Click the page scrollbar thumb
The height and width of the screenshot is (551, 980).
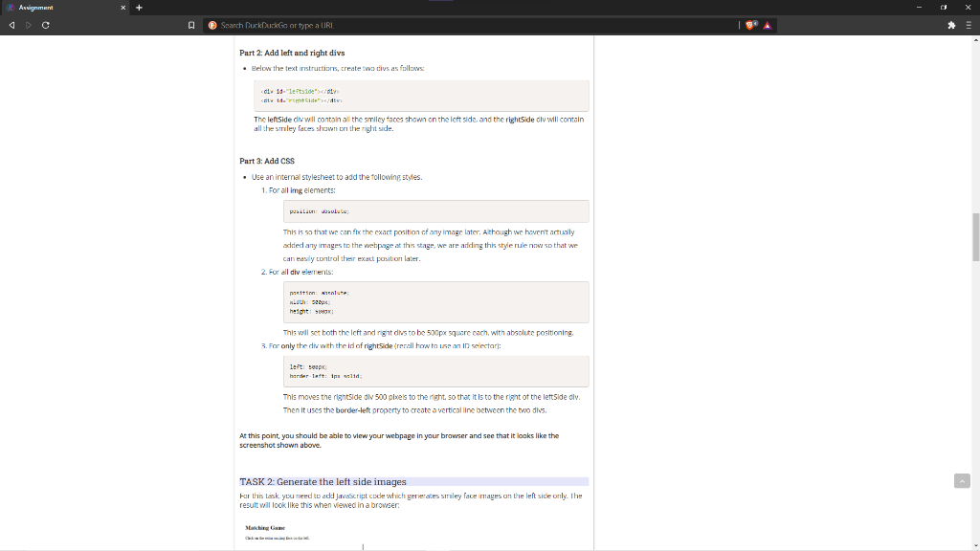click(x=974, y=230)
